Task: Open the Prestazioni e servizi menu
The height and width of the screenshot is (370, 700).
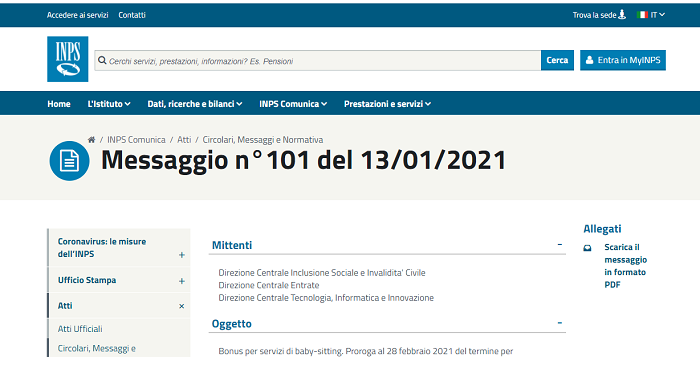Action: click(x=387, y=104)
